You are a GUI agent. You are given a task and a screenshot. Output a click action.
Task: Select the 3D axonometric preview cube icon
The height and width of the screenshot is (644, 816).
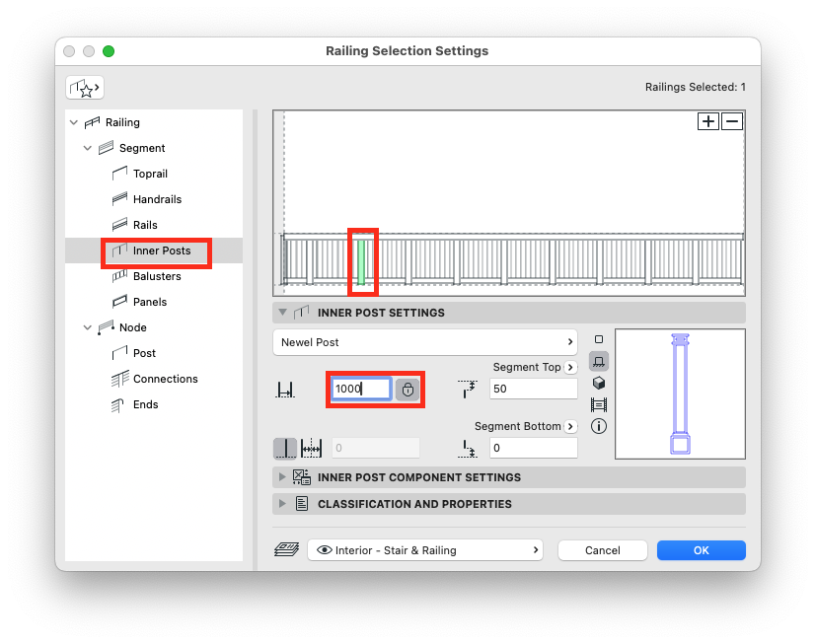click(x=599, y=383)
